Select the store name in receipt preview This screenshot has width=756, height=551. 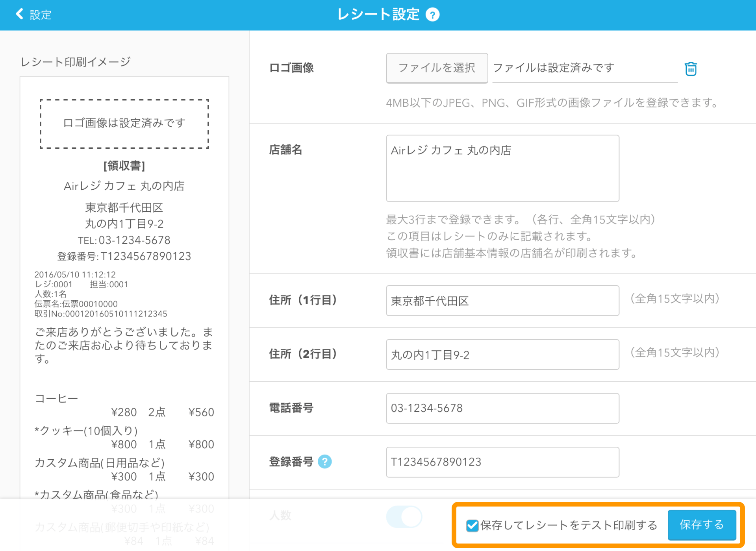[124, 186]
